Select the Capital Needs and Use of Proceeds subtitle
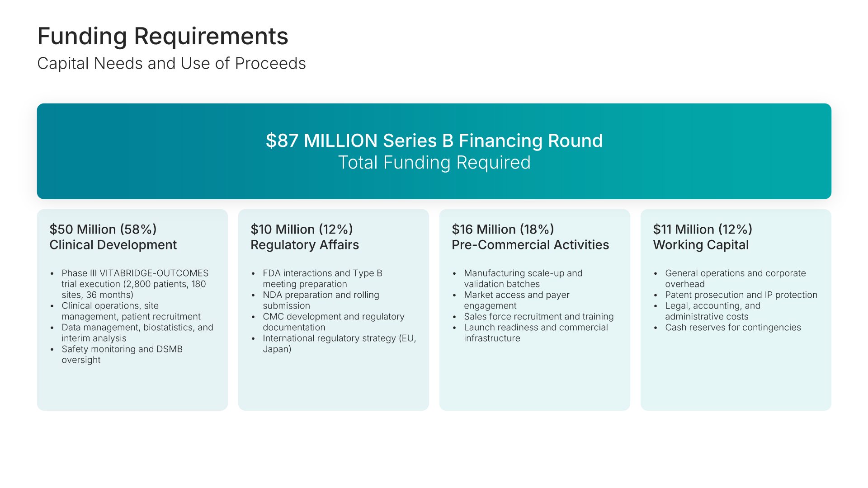The width and height of the screenshot is (868, 488). pos(171,64)
